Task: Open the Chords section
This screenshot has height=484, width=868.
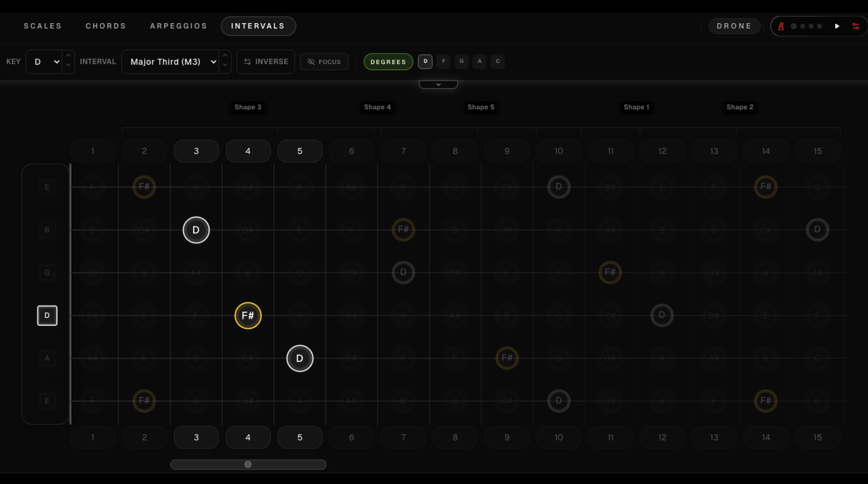Action: point(106,26)
